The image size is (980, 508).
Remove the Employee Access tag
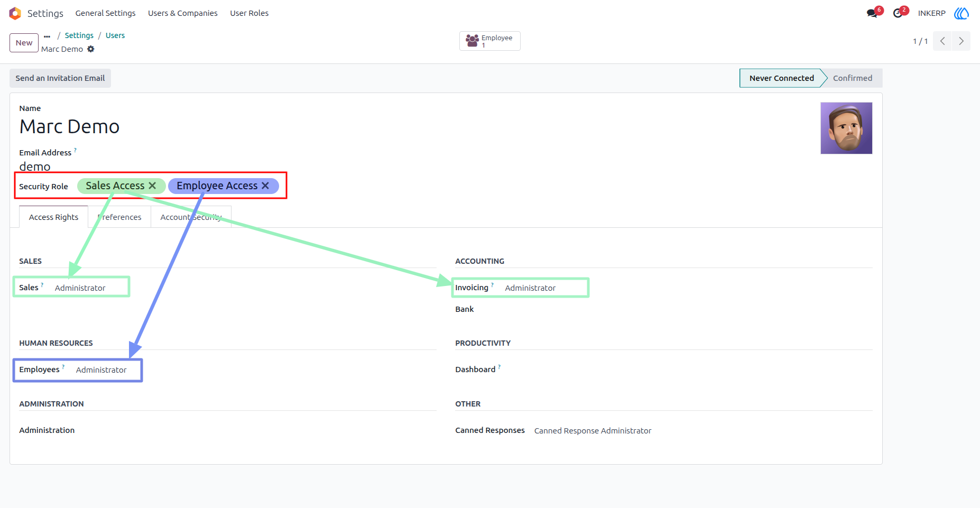tap(265, 186)
